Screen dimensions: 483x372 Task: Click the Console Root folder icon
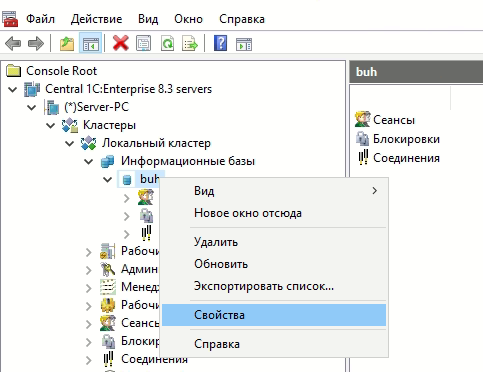tap(14, 71)
